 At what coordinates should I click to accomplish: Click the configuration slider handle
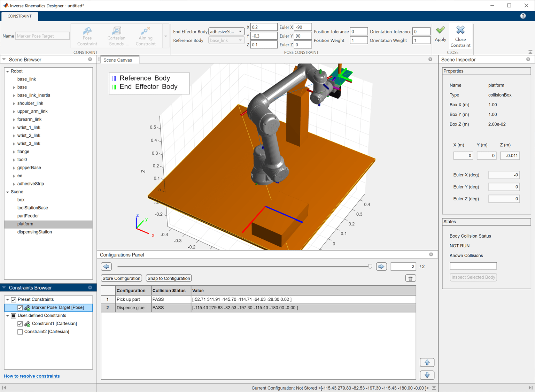point(370,267)
